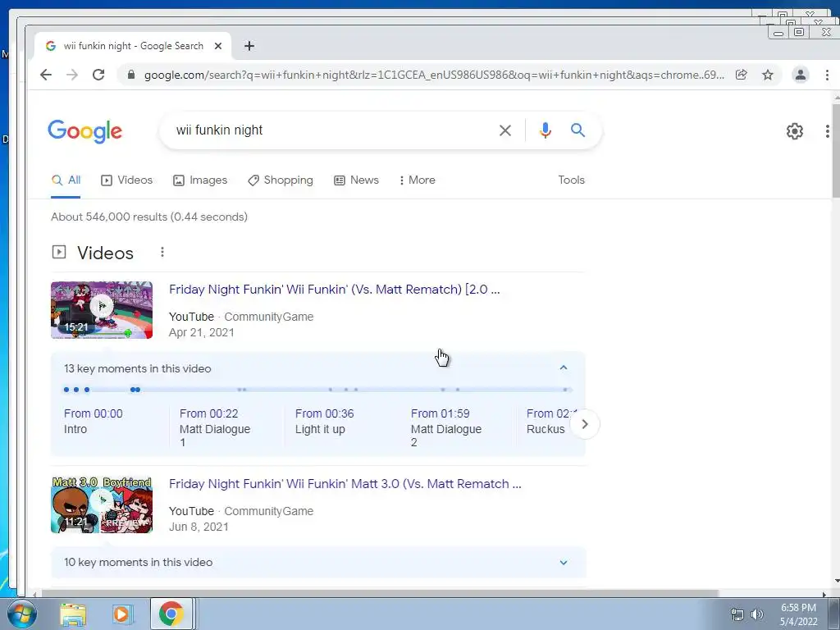Jump to From 01:59 Matt Dialogue 2
The image size is (840, 630).
pyautogui.click(x=445, y=427)
